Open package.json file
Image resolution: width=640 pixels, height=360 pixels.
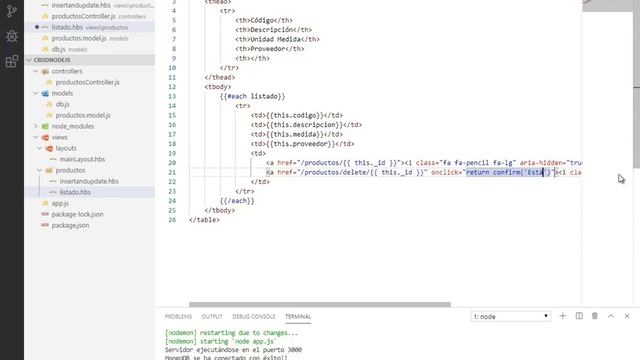(70, 225)
